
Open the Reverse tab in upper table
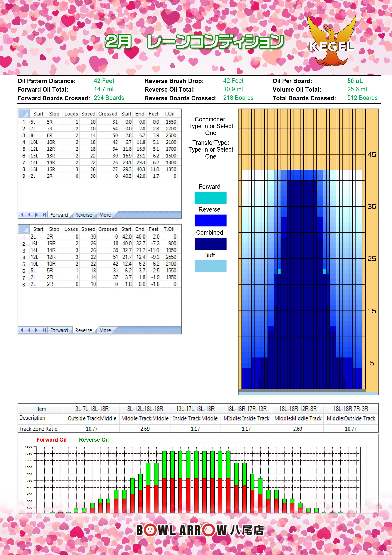click(84, 215)
